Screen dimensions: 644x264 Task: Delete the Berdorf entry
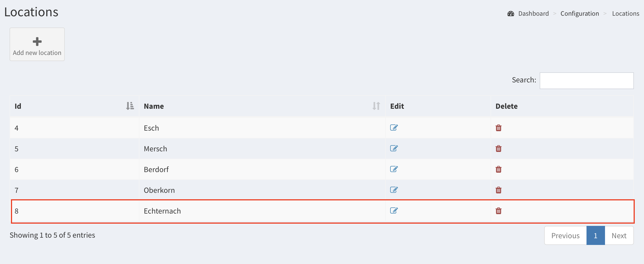pos(498,170)
